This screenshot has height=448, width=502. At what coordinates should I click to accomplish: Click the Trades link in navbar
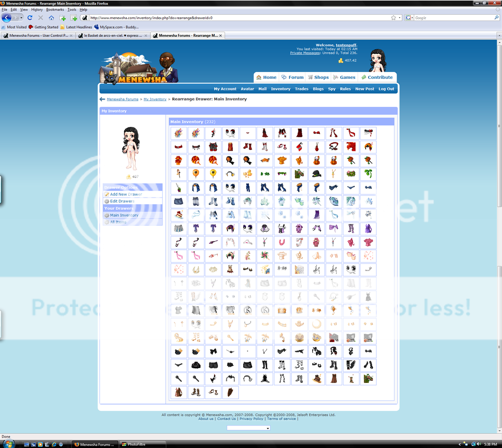tap(301, 89)
